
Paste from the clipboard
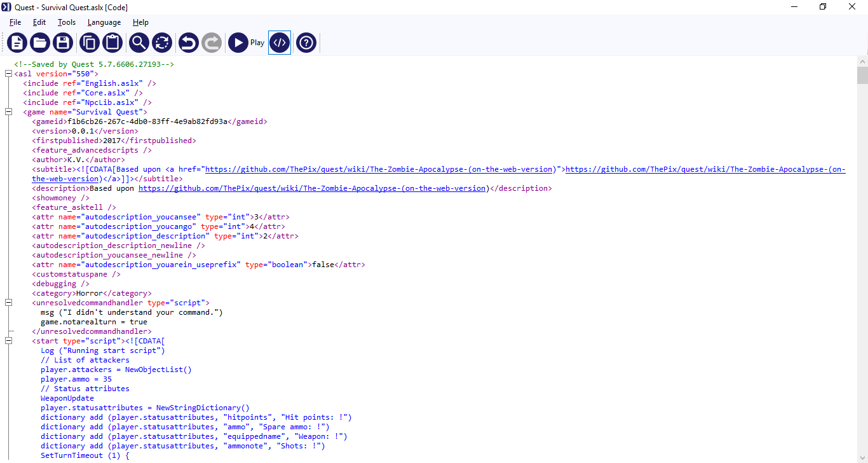(x=112, y=43)
